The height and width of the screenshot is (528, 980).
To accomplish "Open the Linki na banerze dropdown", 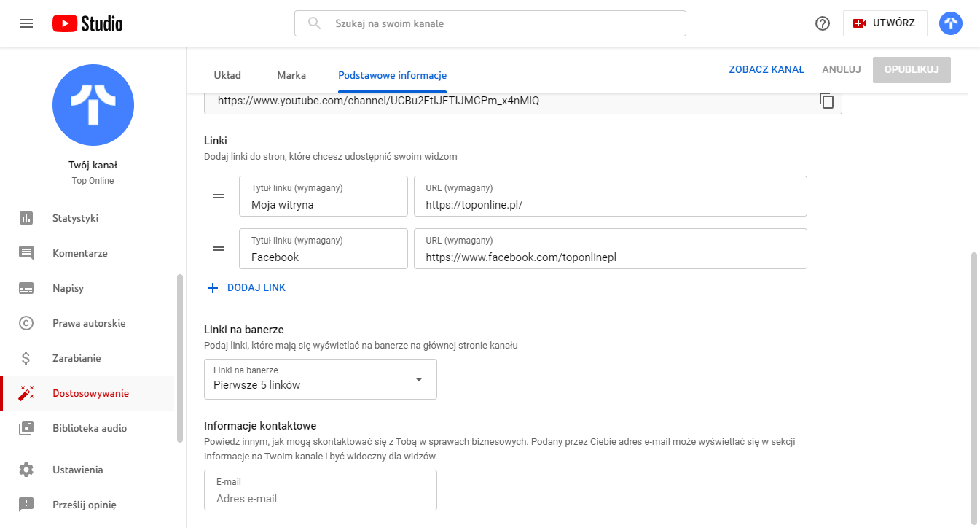I will click(x=321, y=379).
